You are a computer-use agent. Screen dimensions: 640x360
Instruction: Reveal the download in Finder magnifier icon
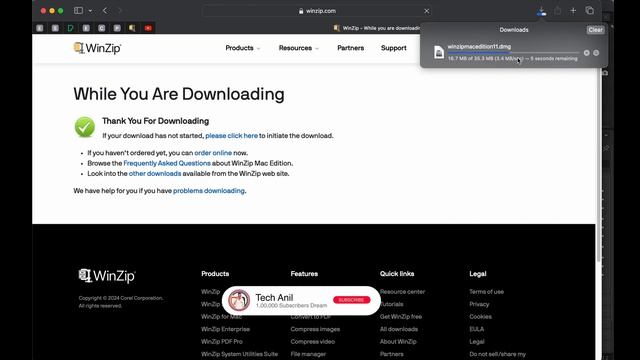(596, 53)
